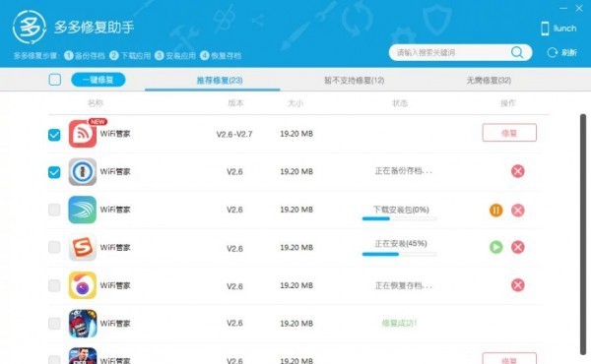Click the 正在恢复存档 status text

(x=403, y=285)
